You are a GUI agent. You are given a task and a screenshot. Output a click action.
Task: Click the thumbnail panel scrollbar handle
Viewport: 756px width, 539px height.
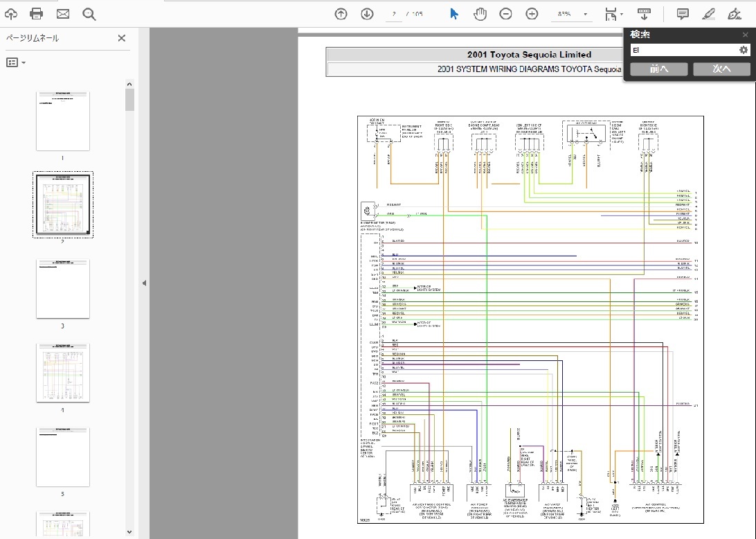tap(129, 99)
